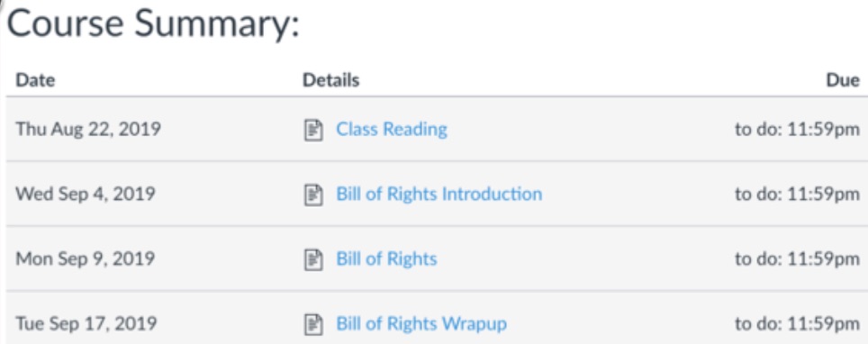Select the Wed Sep 4, 2019 date cell

(x=86, y=195)
